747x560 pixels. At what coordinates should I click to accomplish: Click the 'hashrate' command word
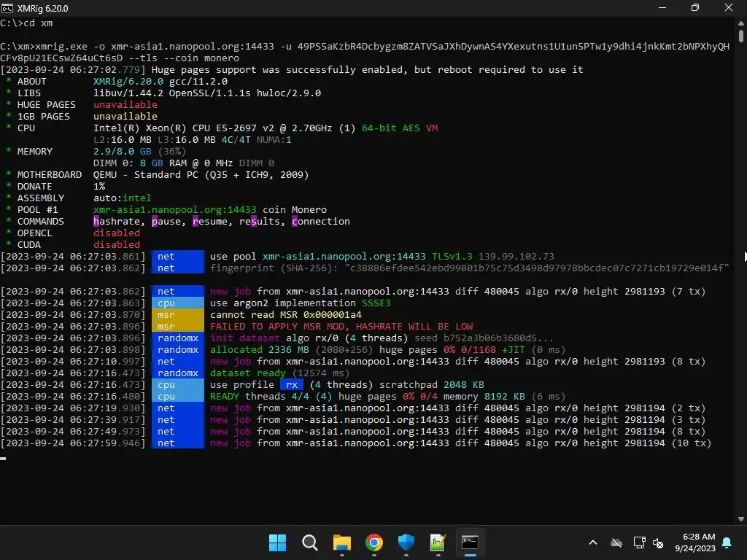coord(117,222)
